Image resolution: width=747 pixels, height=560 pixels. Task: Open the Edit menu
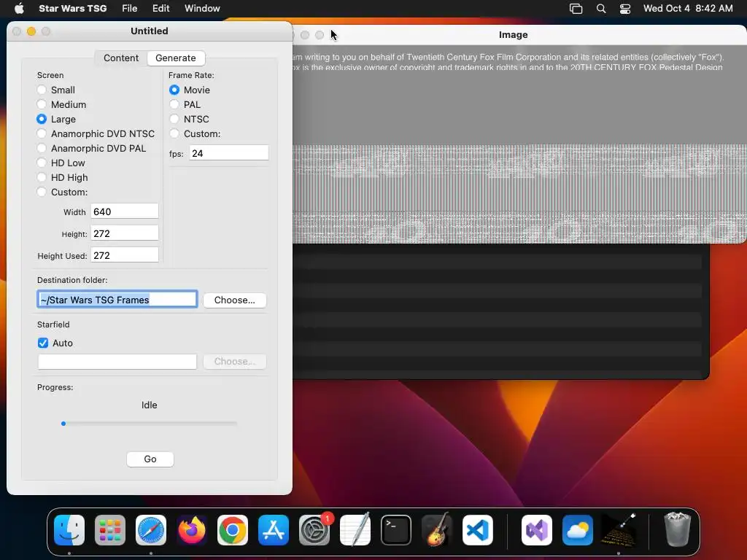[161, 8]
